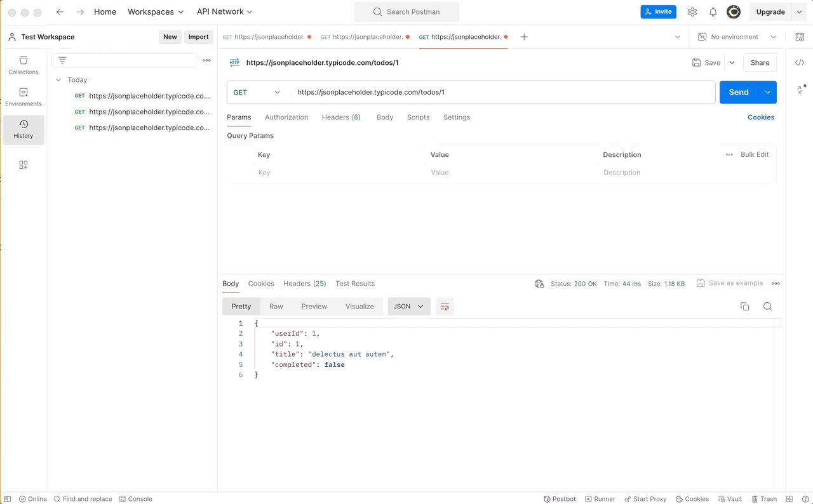Open the No environment selector
Image resolution: width=813 pixels, height=504 pixels.
coord(737,37)
